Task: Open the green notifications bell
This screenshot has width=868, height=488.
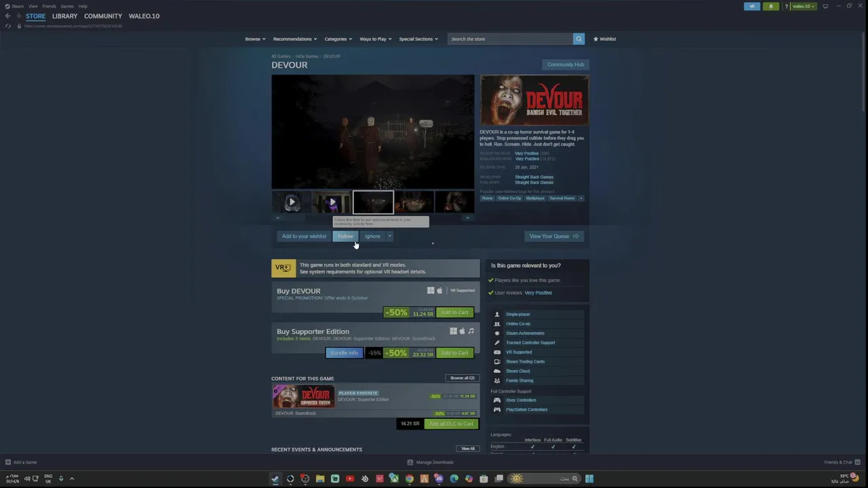Action: 770,6
